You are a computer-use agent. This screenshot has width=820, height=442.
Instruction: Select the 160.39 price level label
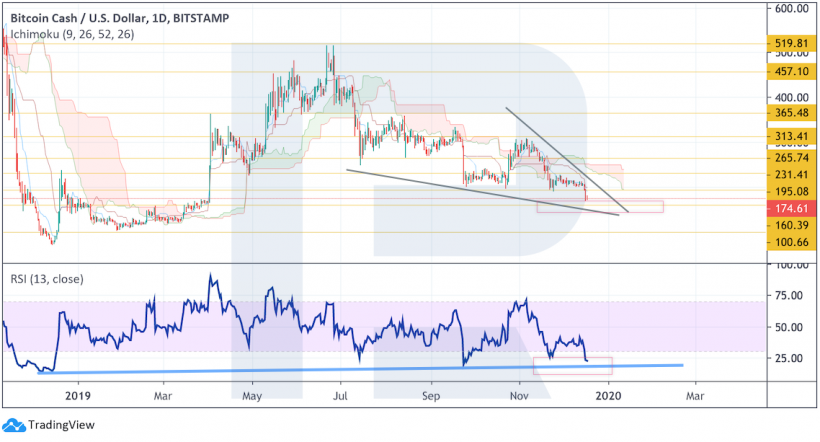[x=791, y=225]
